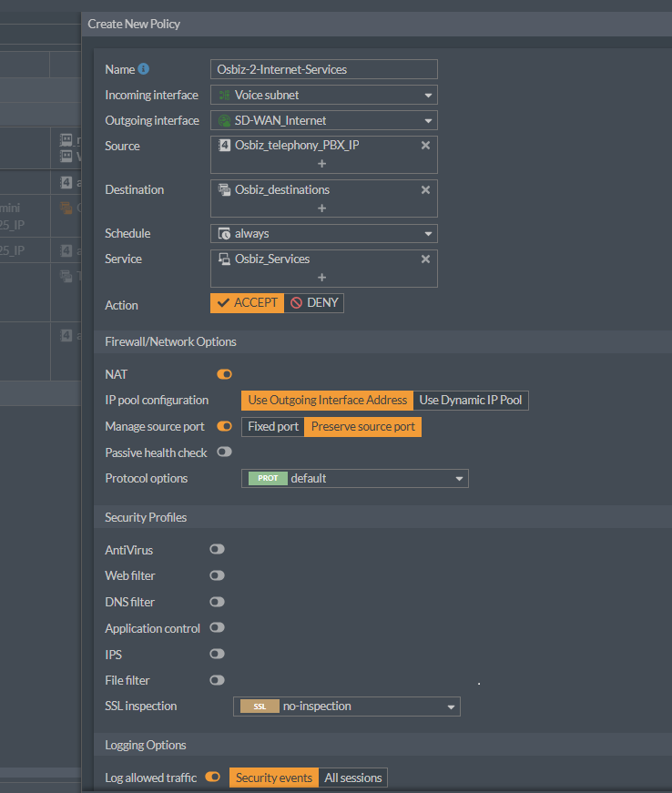Screen dimensions: 672x793
Task: Click the Name info icon
Action: pyautogui.click(x=144, y=69)
